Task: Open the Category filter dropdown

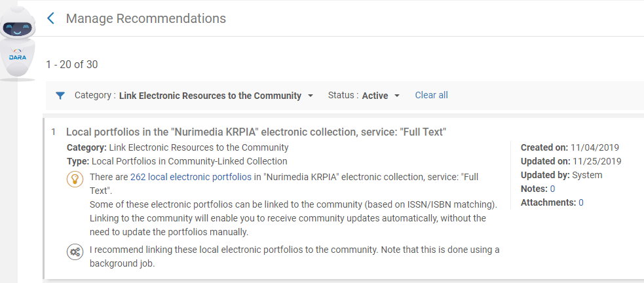Action: click(194, 96)
